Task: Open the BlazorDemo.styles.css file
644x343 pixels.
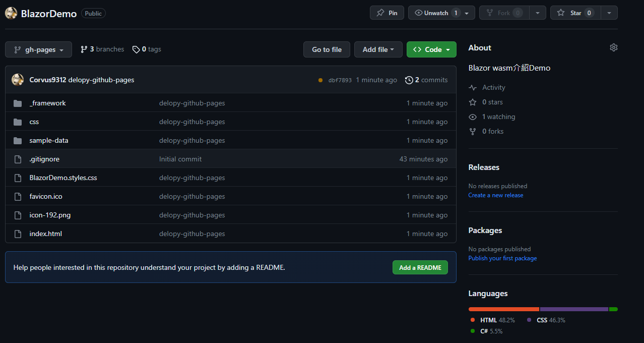Action: coord(63,178)
